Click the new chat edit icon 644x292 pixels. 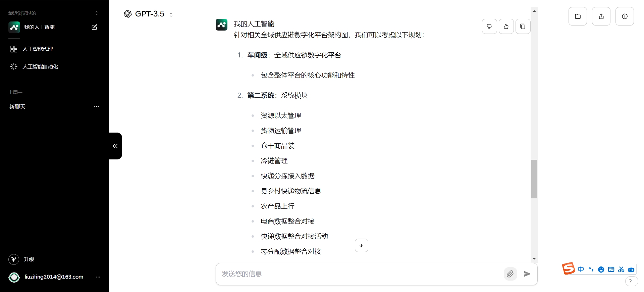pos(95,27)
